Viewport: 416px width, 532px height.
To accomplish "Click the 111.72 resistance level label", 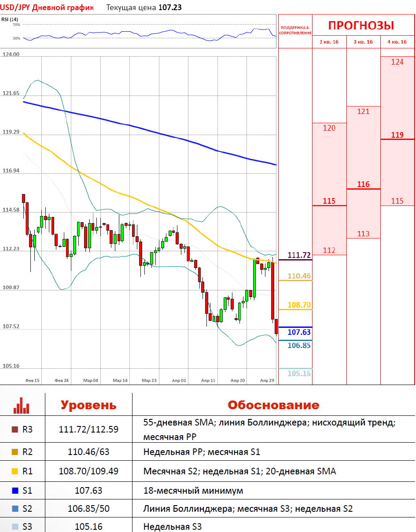I will tap(299, 255).
